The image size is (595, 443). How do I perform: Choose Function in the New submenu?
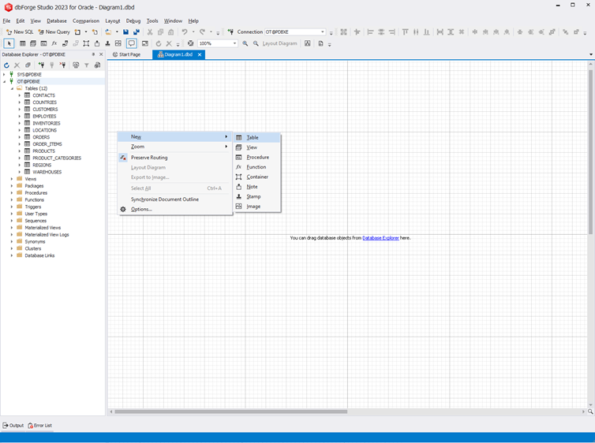pos(257,167)
